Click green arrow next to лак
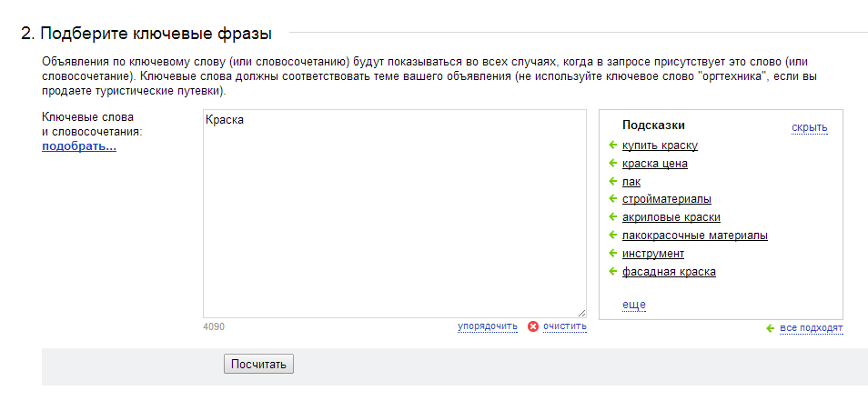868x411 pixels. click(613, 182)
